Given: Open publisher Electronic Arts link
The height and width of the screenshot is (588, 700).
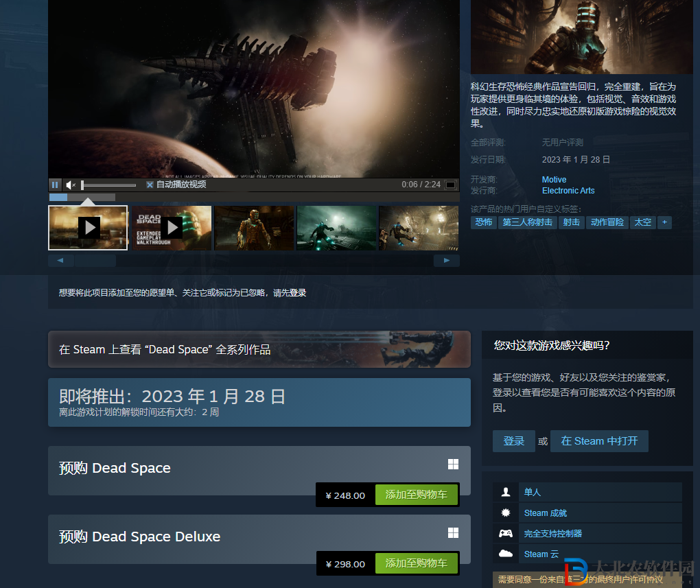Looking at the screenshot, I should pos(568,191).
